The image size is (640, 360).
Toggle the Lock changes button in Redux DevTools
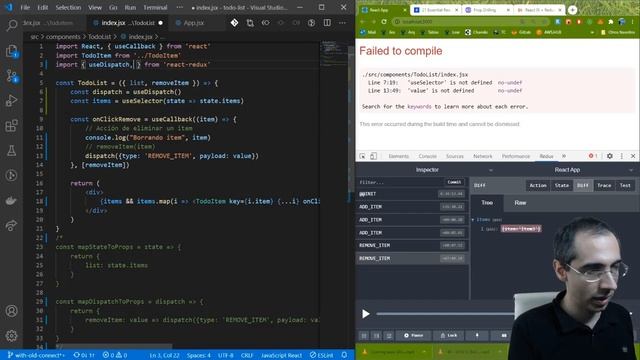tap(449, 335)
